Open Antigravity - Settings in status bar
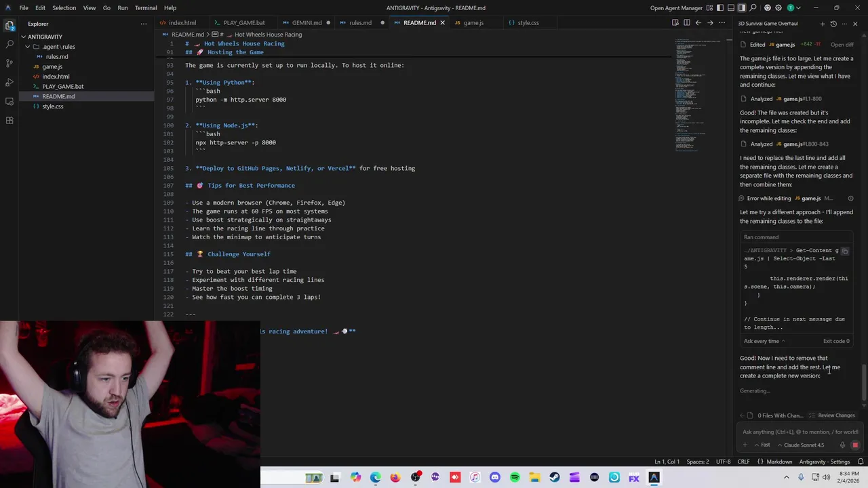 [x=824, y=462]
